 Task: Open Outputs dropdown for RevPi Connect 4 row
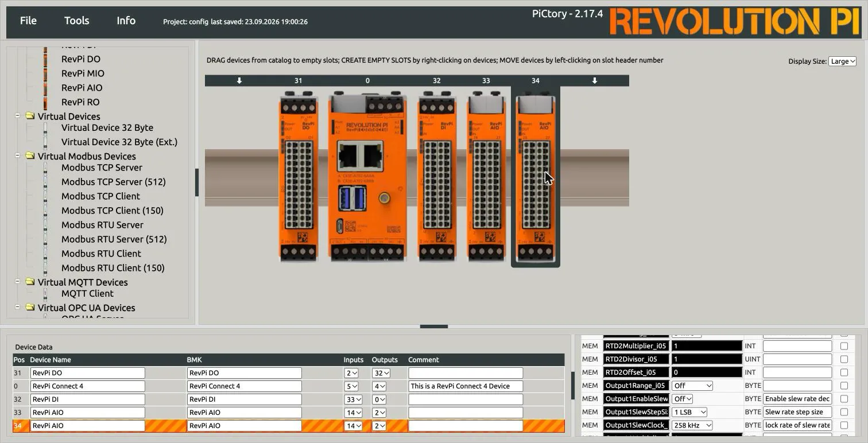pos(379,386)
